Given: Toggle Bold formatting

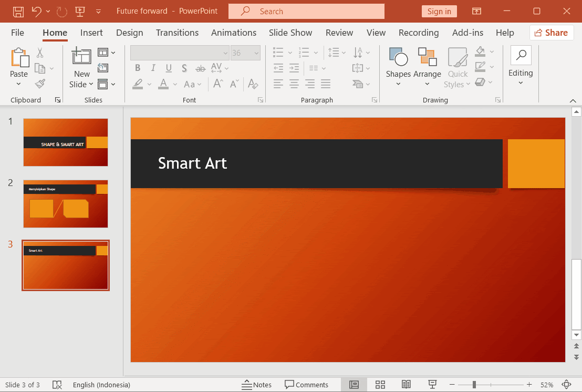Looking at the screenshot, I should click(138, 68).
